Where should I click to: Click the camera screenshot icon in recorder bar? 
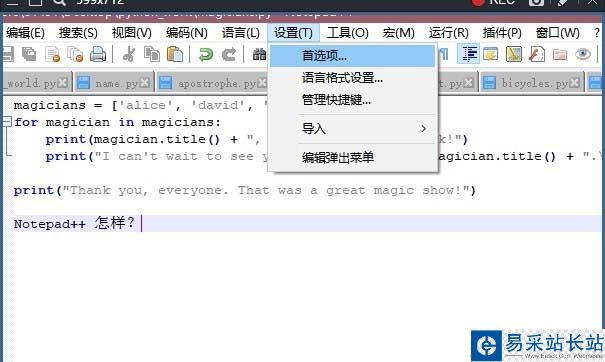[x=536, y=2]
